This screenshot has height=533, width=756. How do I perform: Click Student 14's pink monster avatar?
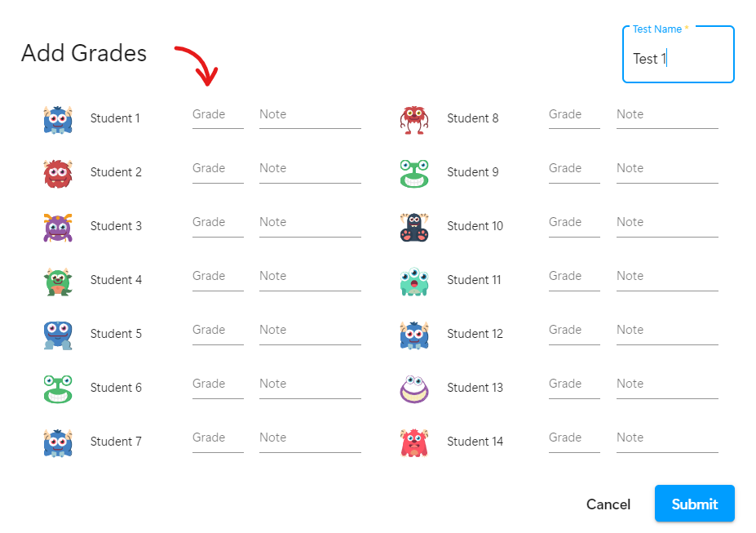point(414,442)
